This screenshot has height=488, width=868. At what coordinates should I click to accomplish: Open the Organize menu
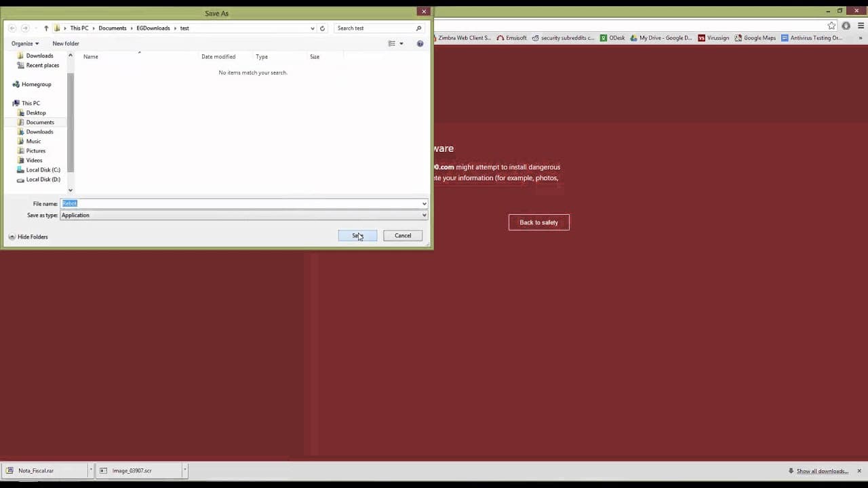point(25,43)
